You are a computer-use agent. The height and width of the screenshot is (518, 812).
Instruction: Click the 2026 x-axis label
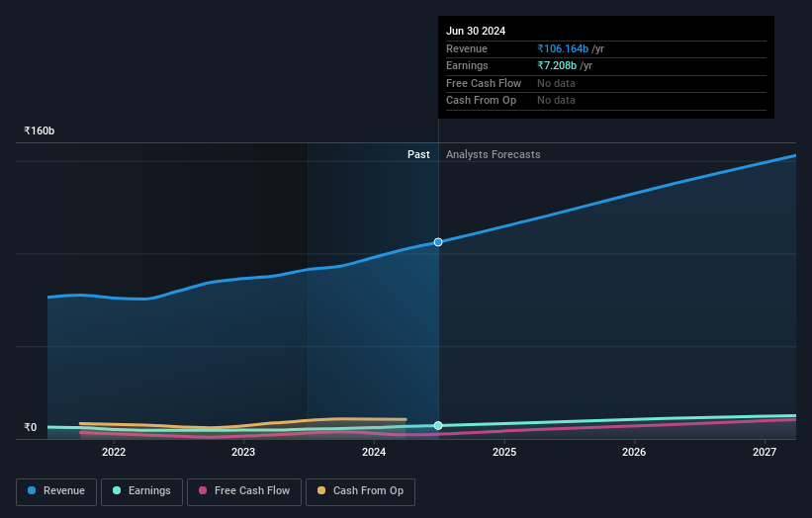[x=634, y=452]
